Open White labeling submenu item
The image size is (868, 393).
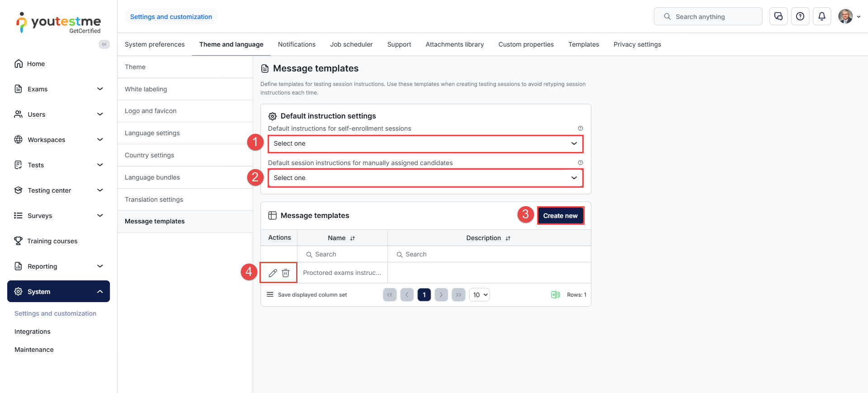click(x=185, y=89)
